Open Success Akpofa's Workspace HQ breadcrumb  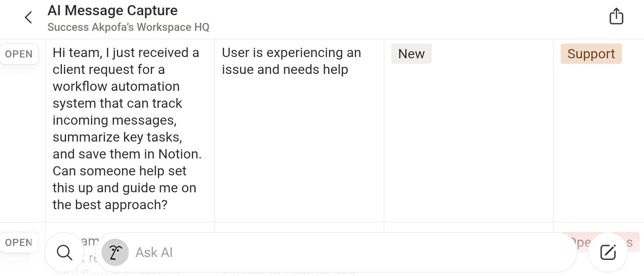pyautogui.click(x=128, y=27)
